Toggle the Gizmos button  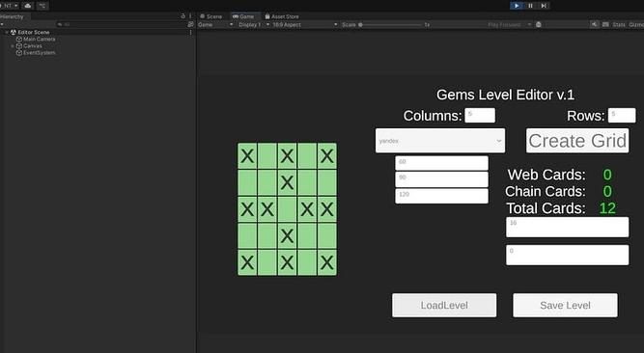coord(636,25)
